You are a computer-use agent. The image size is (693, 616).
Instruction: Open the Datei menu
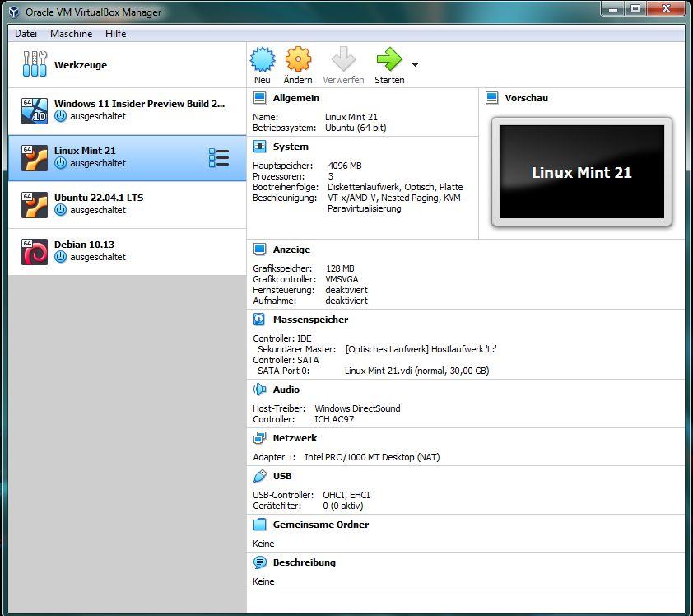(26, 34)
